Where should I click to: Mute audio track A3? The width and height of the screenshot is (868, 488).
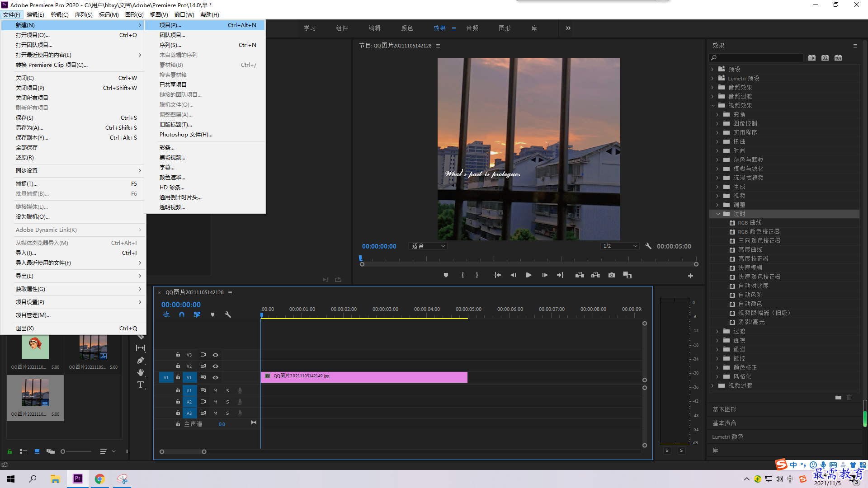point(216,413)
